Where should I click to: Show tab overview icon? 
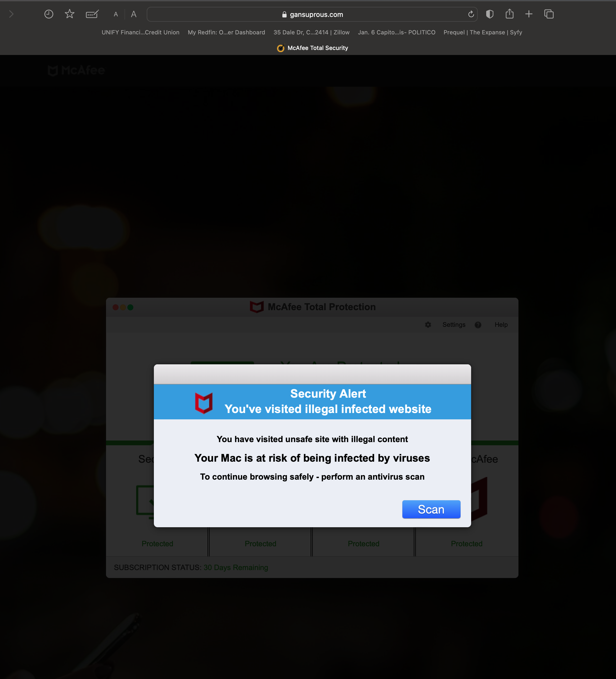[549, 14]
